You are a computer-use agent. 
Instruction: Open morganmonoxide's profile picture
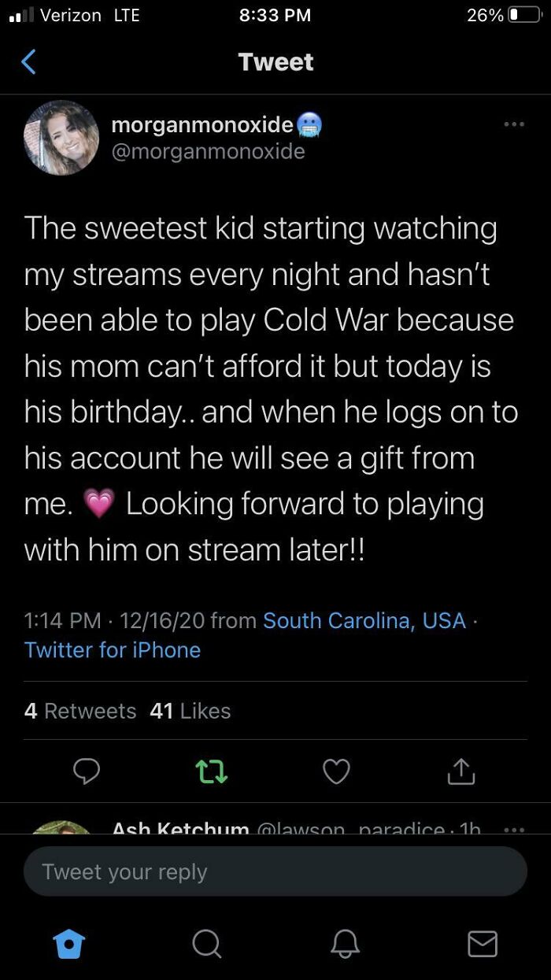(x=61, y=138)
